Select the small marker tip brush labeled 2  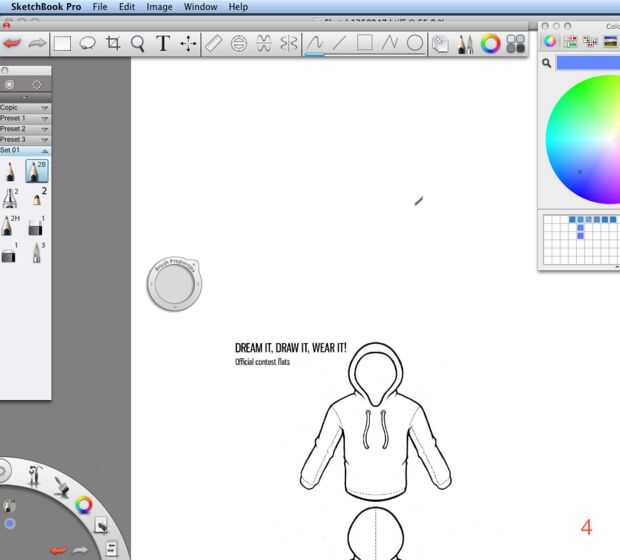tap(38, 198)
